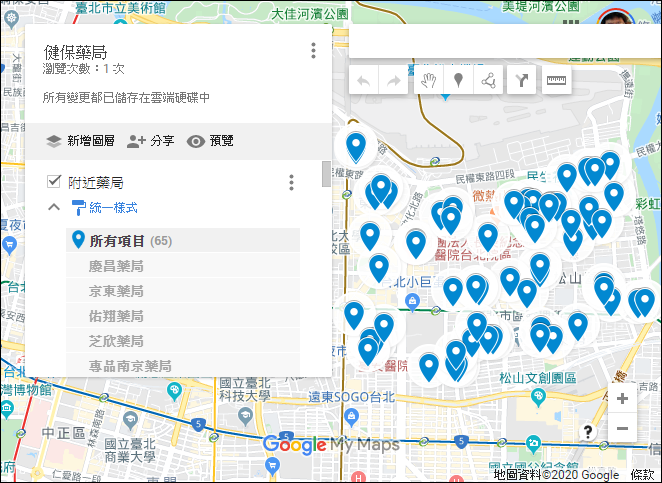The width and height of the screenshot is (662, 483).
Task: Click the map title 健保藥局
Action: (76, 52)
